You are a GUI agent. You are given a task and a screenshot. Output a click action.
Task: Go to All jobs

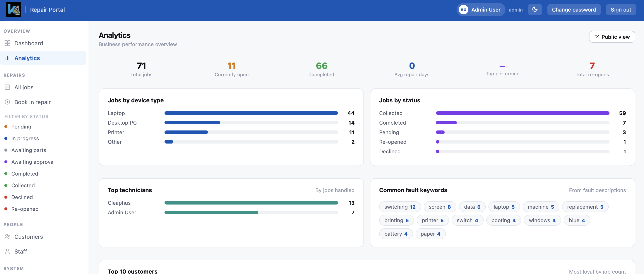pyautogui.click(x=43, y=87)
